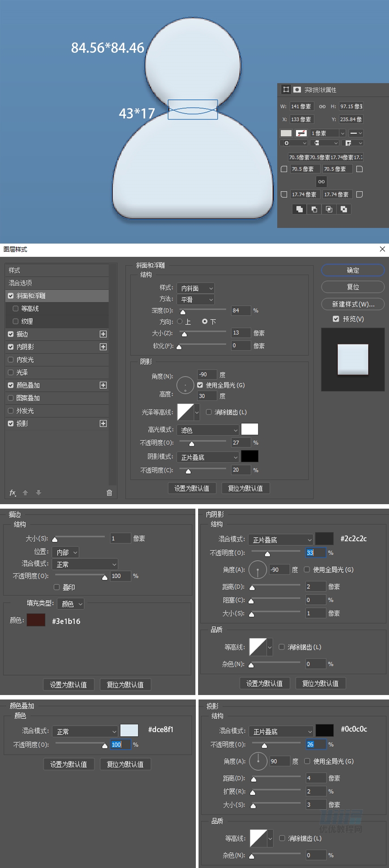
Task: Enable the 光泽 effect checkbox
Action: pos(11,372)
